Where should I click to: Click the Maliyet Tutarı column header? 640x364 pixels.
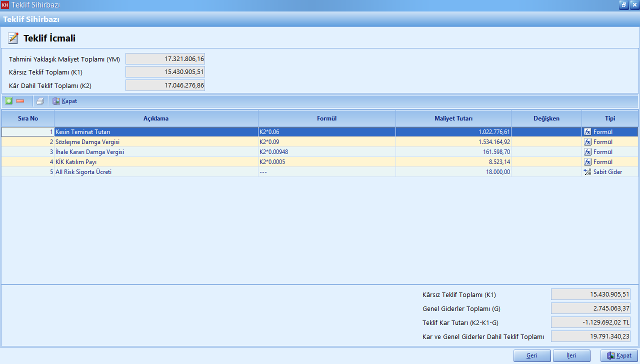(x=453, y=118)
